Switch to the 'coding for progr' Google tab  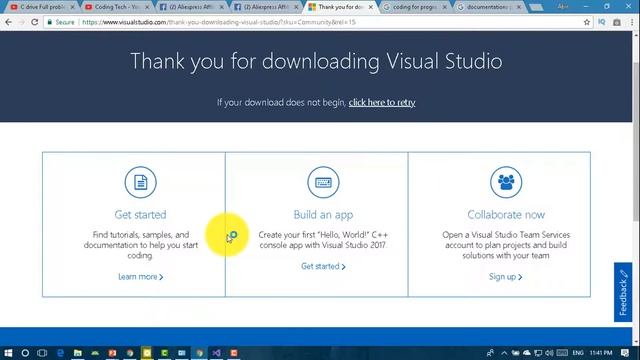coord(415,7)
